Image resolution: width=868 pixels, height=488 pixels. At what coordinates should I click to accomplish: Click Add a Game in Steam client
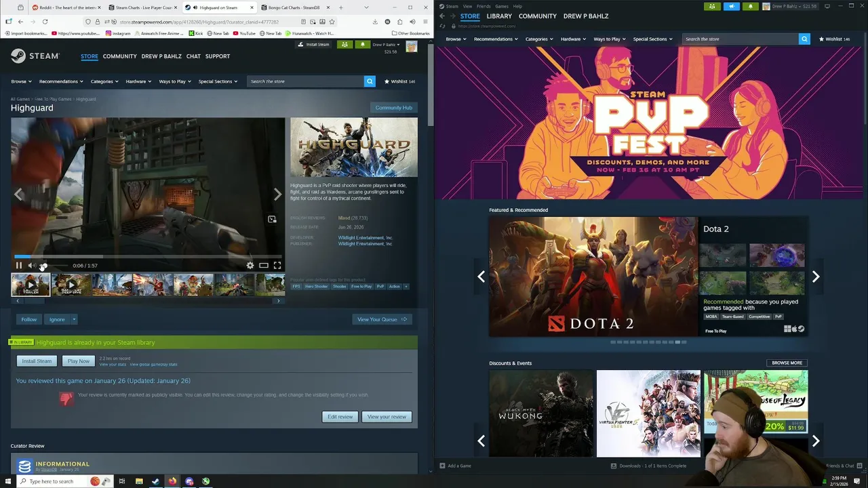pyautogui.click(x=455, y=466)
